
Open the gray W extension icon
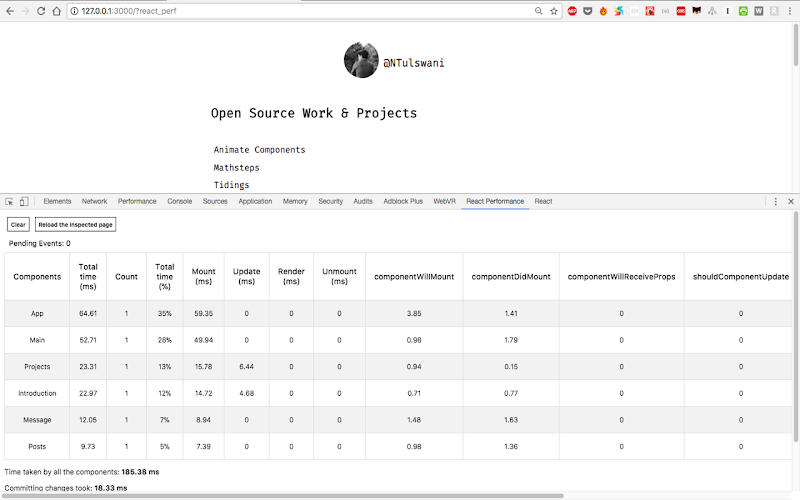pos(759,11)
